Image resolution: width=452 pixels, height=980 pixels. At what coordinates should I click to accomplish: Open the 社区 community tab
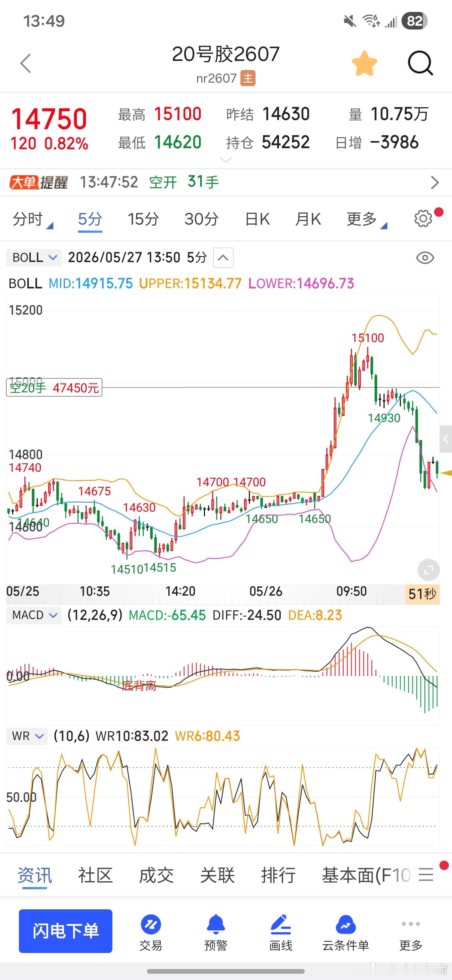[x=95, y=875]
